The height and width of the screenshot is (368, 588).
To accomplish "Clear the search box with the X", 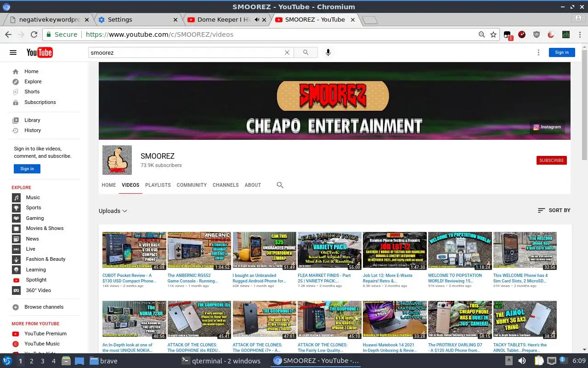I will point(287,52).
